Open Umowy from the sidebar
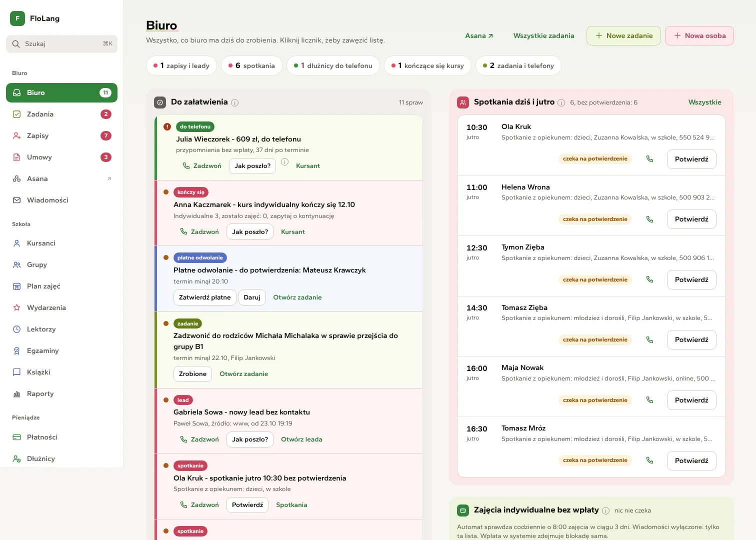Screen dimensions: 756x540 (x=61, y=157)
